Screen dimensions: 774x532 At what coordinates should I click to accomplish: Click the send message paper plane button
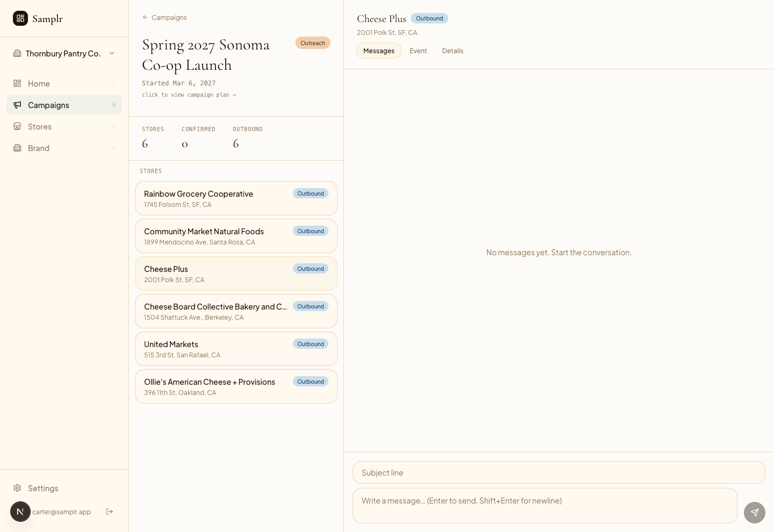pyautogui.click(x=755, y=513)
